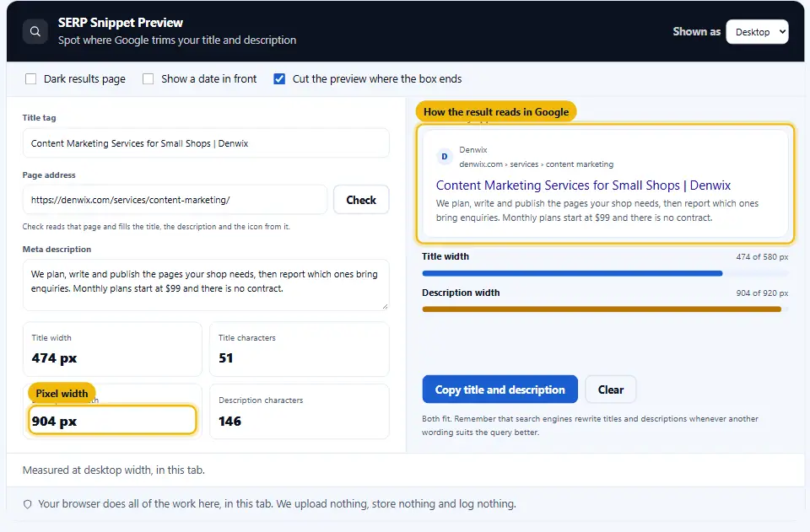Click the "Title characters" card label
810x532 pixels.
[247, 338]
